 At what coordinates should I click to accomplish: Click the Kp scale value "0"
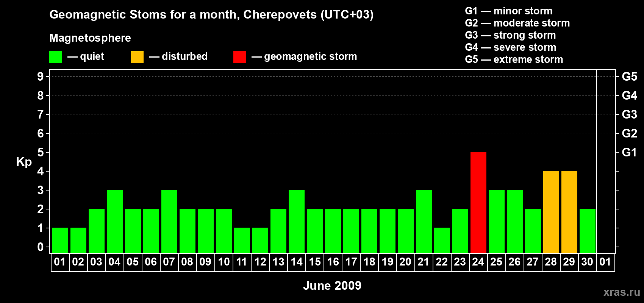coord(41,247)
